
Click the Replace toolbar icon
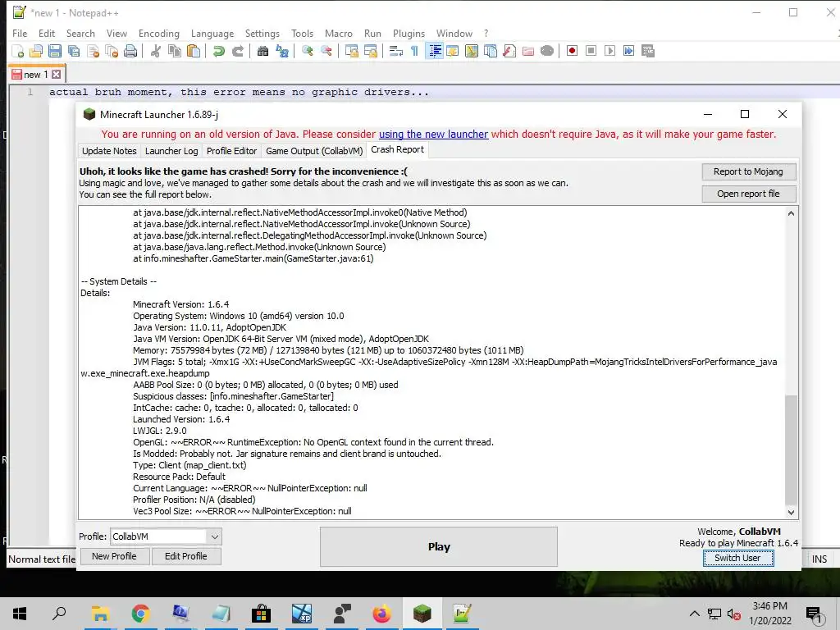click(x=282, y=51)
